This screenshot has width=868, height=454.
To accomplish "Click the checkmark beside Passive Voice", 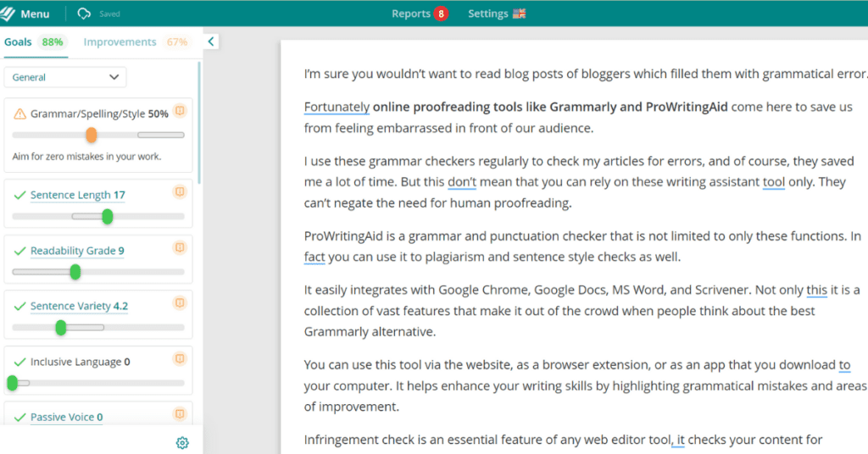I will [x=20, y=418].
